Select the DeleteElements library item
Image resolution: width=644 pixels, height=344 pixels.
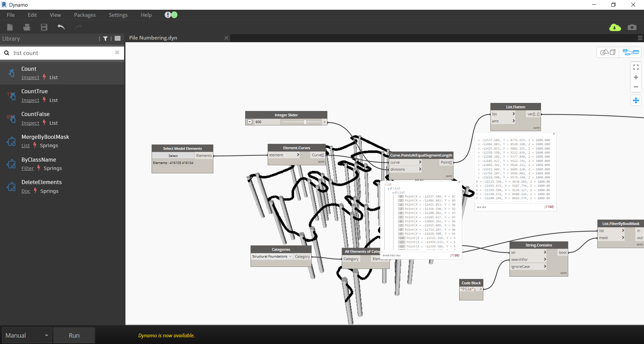(62, 186)
